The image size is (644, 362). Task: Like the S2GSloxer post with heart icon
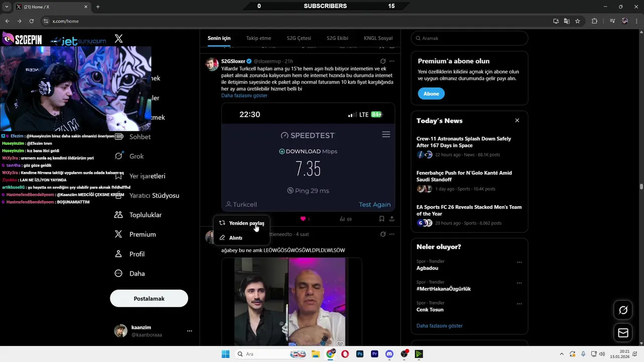[303, 219]
